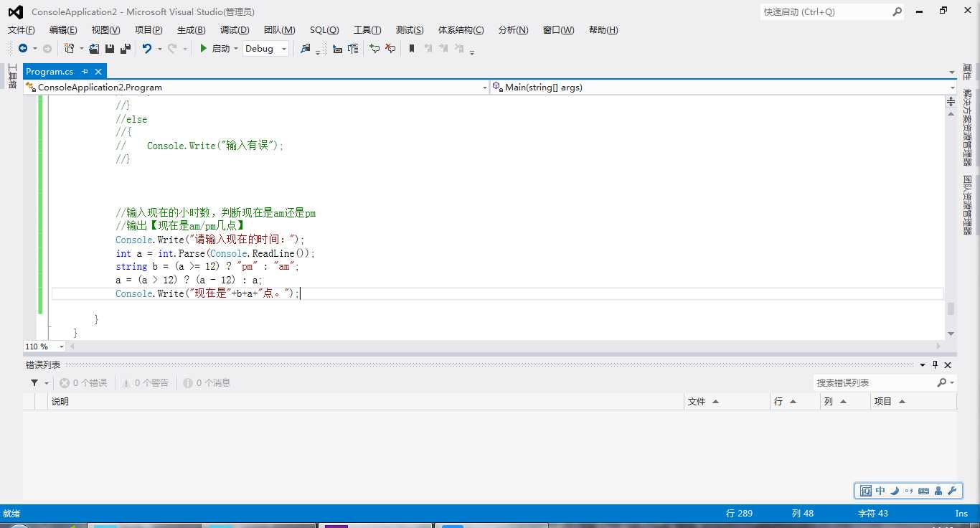This screenshot has width=980, height=528.
Task: Click the IME moon icon
Action: (895, 491)
